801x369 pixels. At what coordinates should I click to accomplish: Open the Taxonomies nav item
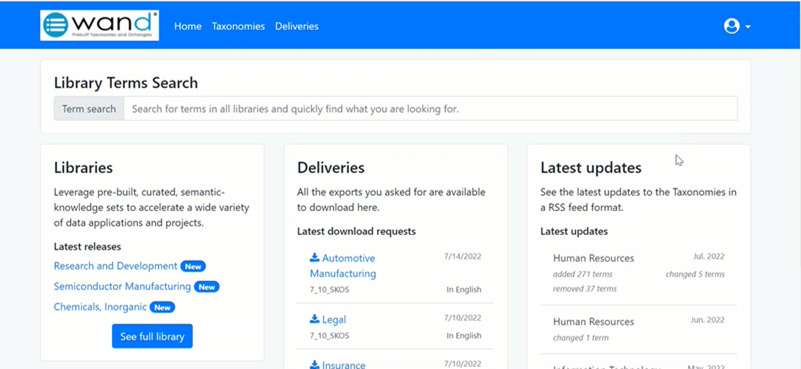click(x=239, y=26)
